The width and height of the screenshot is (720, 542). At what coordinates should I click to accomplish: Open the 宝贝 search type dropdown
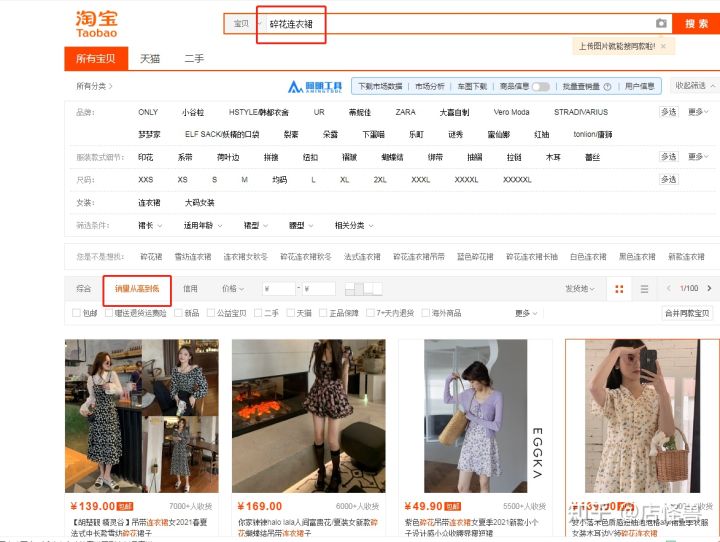[x=246, y=24]
